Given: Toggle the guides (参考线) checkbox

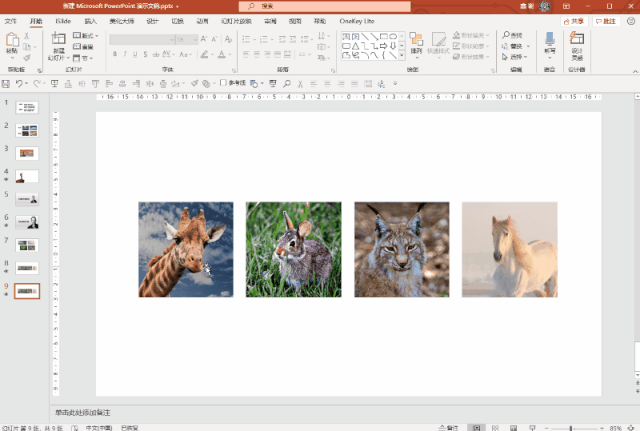Looking at the screenshot, I should click(224, 83).
